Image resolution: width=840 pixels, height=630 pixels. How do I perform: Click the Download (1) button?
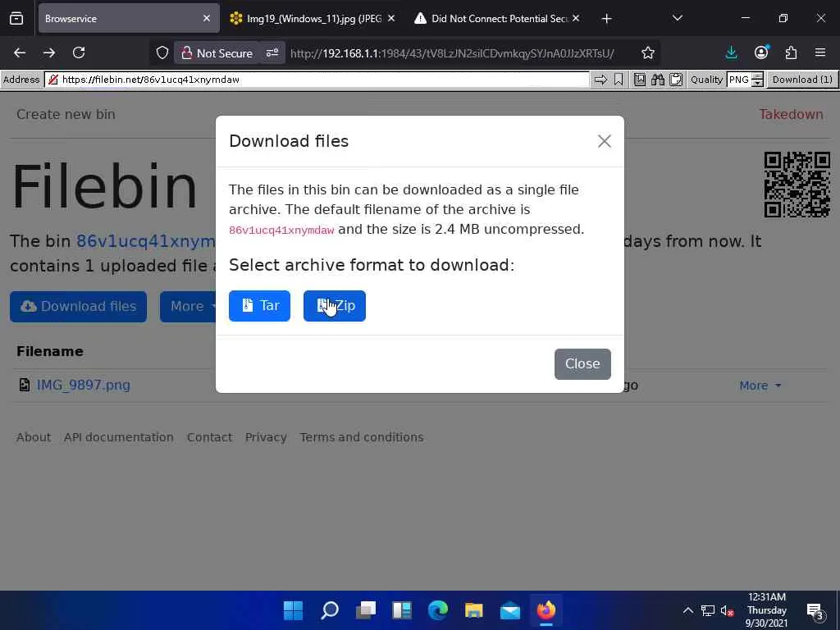coord(802,80)
